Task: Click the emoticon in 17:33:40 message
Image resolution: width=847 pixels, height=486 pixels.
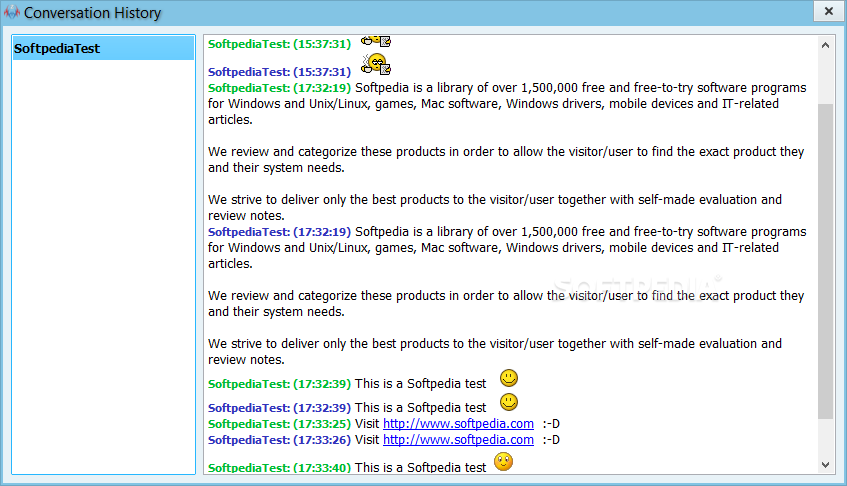Action: 503,462
